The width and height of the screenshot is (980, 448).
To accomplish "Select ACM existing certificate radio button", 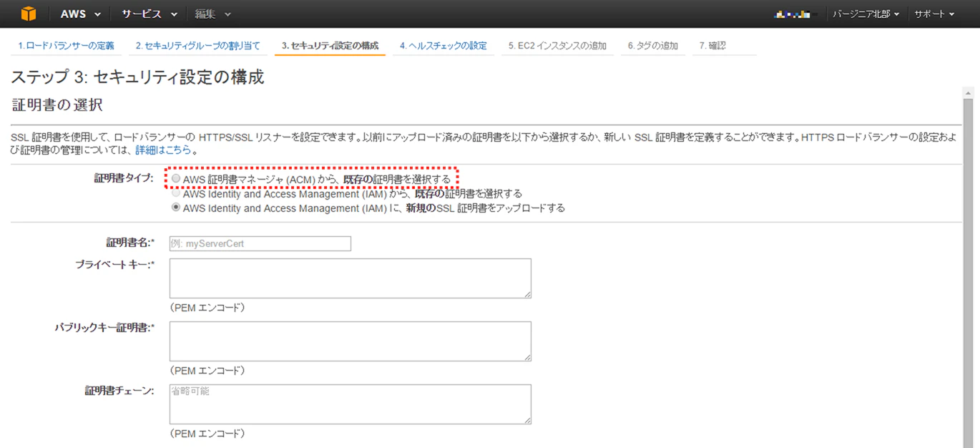I will coord(176,179).
